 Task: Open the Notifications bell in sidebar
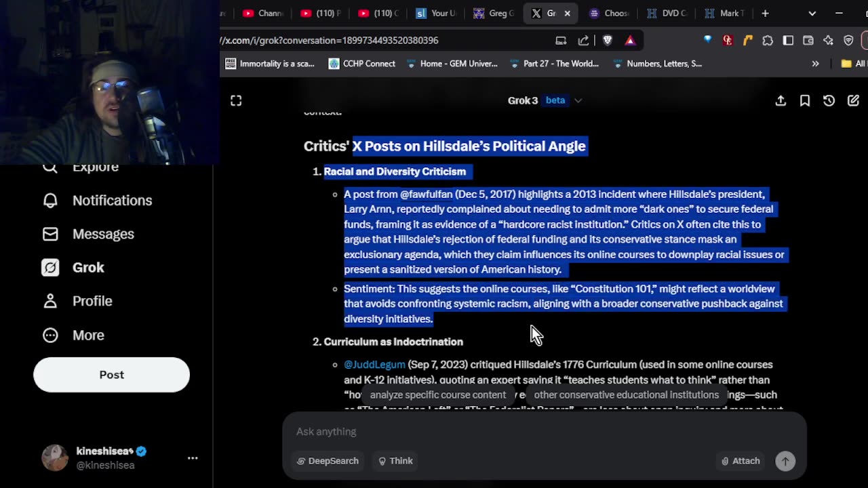tap(50, 201)
